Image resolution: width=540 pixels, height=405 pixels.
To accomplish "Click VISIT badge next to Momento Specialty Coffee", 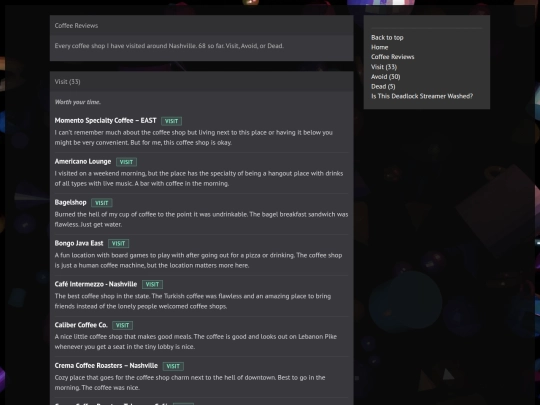I will point(172,121).
